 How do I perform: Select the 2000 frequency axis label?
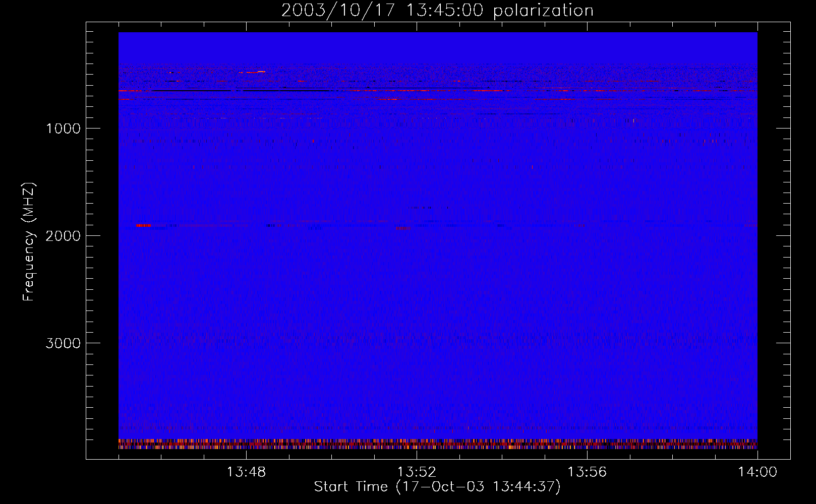[63, 236]
